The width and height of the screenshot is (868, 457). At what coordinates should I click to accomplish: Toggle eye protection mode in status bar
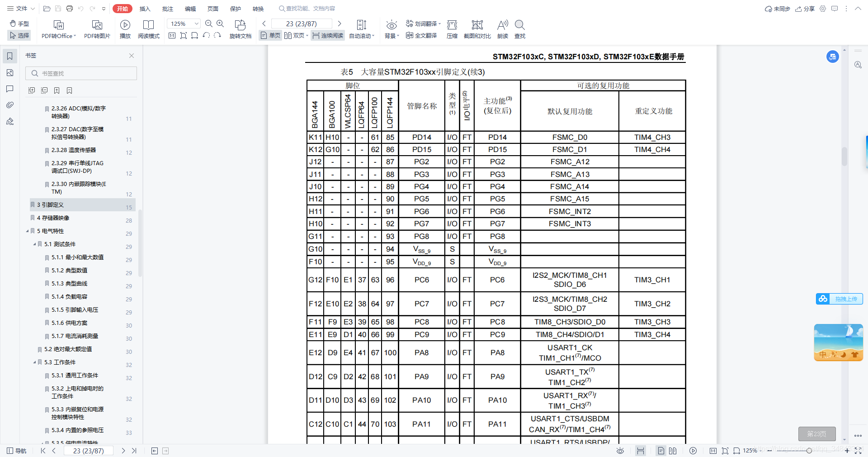point(620,451)
